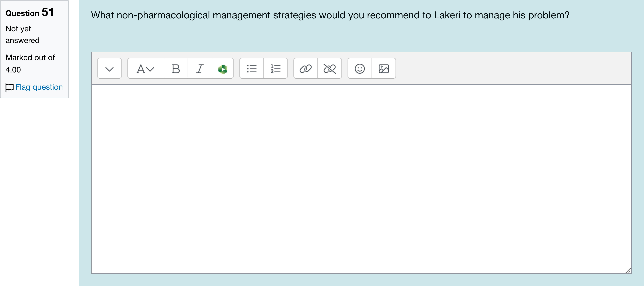The image size is (644, 296).
Task: Expand the toolbar toggle chevron
Action: click(109, 69)
